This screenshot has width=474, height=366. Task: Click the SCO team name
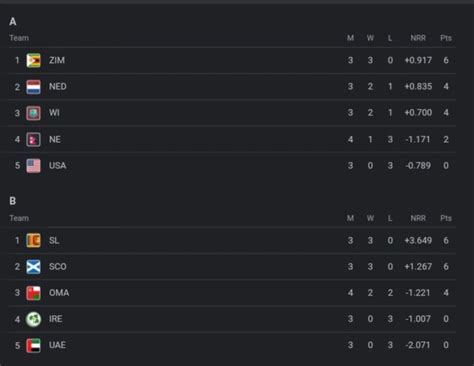coord(58,267)
